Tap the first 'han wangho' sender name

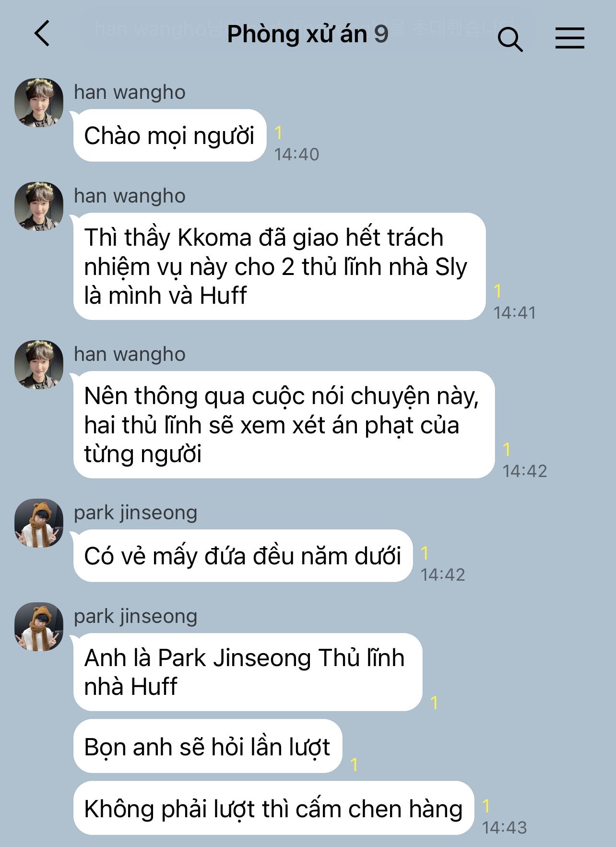(130, 92)
